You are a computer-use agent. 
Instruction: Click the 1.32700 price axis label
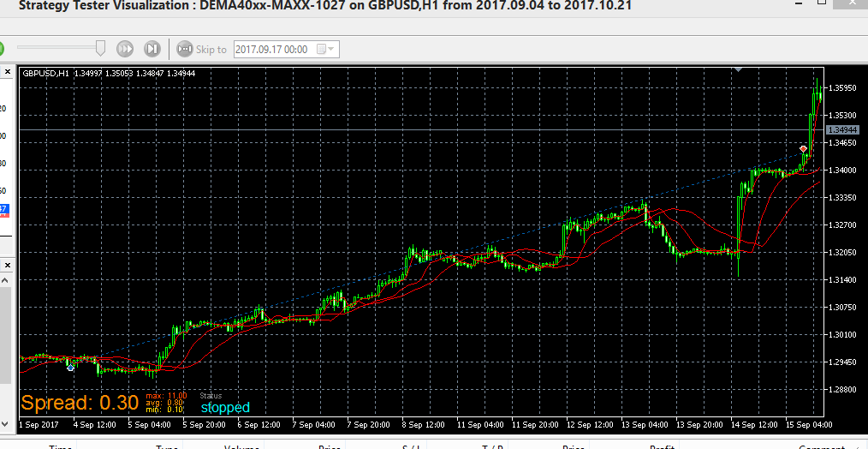point(842,225)
